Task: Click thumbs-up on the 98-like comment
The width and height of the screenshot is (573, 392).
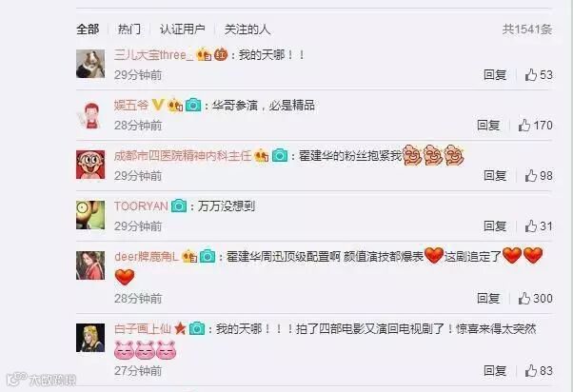Action: [531, 176]
